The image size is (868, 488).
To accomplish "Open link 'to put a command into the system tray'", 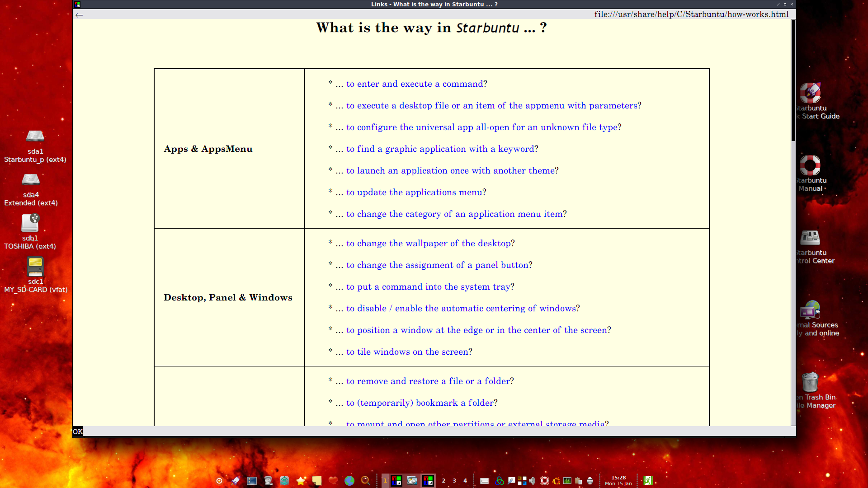I will (428, 287).
